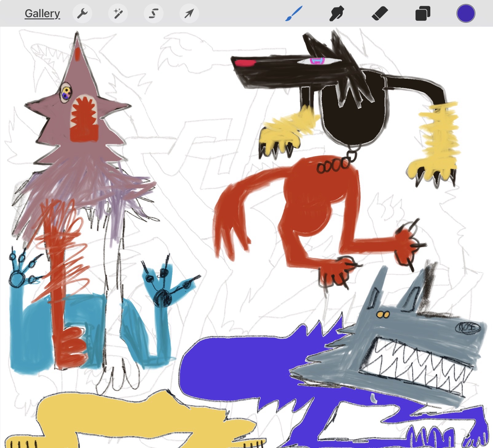The image size is (493, 448).
Task: Select the Smudge tool
Action: 337,14
